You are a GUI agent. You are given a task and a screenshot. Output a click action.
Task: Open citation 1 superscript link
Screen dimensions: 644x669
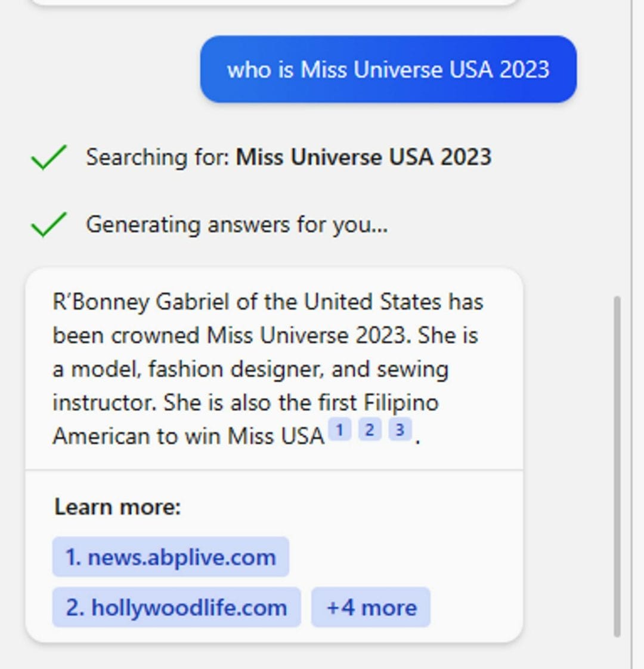[x=340, y=430]
